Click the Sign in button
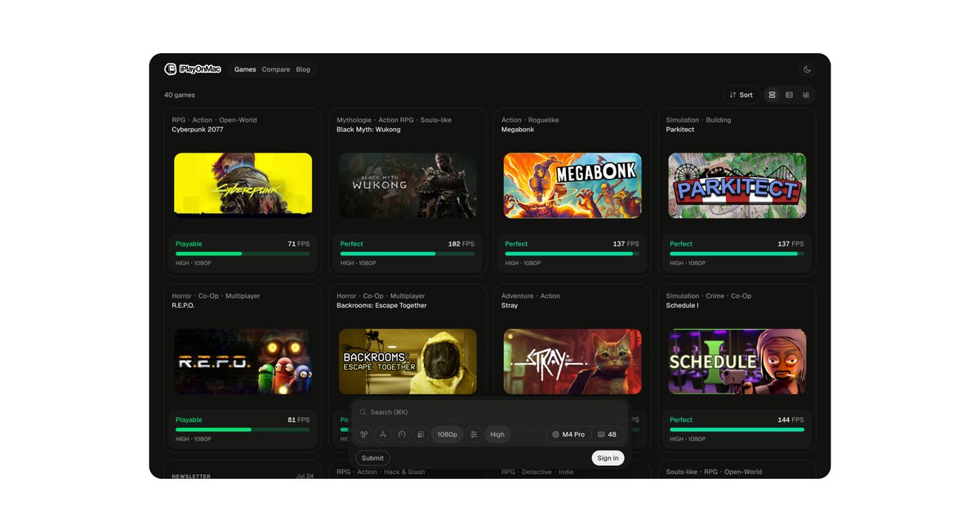The image size is (980, 532). 608,459
